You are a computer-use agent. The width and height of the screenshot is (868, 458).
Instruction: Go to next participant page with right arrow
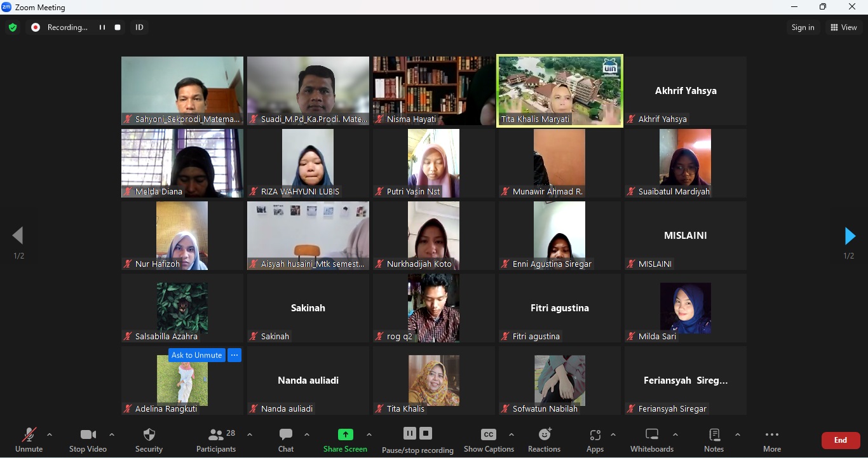click(x=850, y=236)
